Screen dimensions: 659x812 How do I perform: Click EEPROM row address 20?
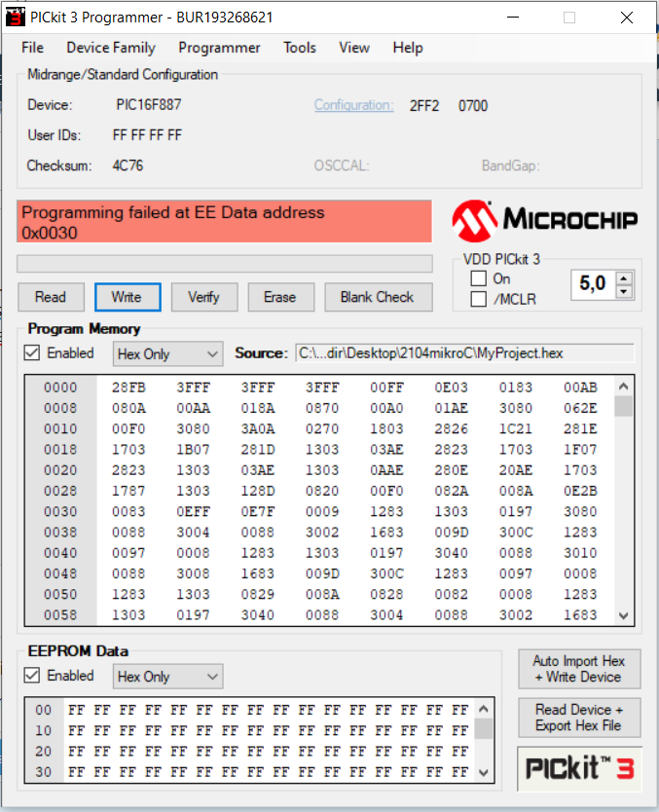pyautogui.click(x=44, y=752)
